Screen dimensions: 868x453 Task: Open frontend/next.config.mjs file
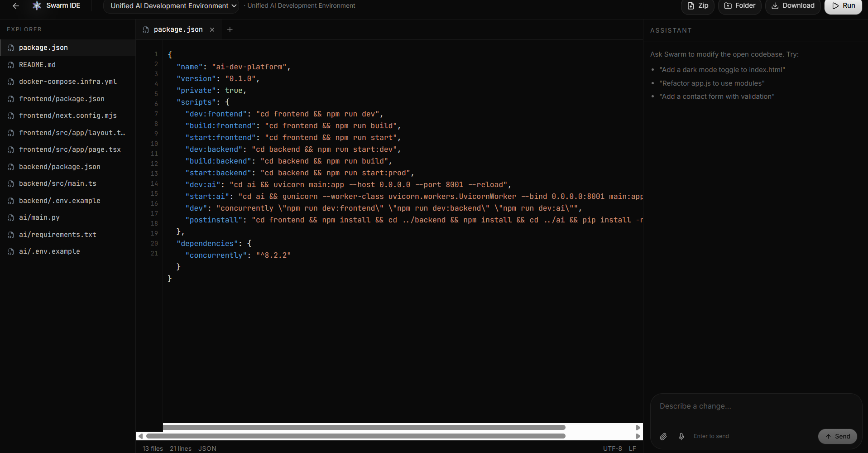[68, 116]
